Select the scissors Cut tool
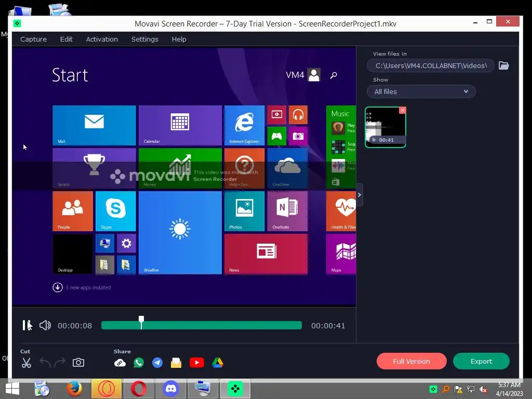The height and width of the screenshot is (399, 532). point(26,363)
